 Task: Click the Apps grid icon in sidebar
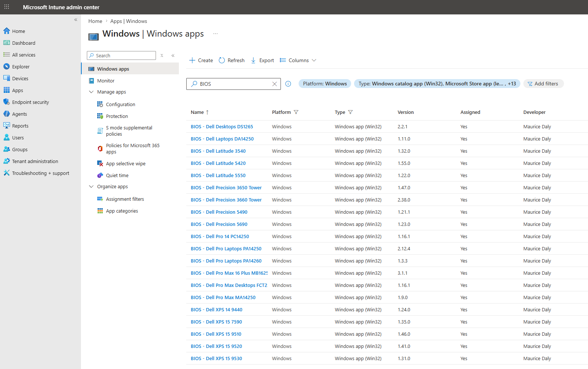(7, 90)
